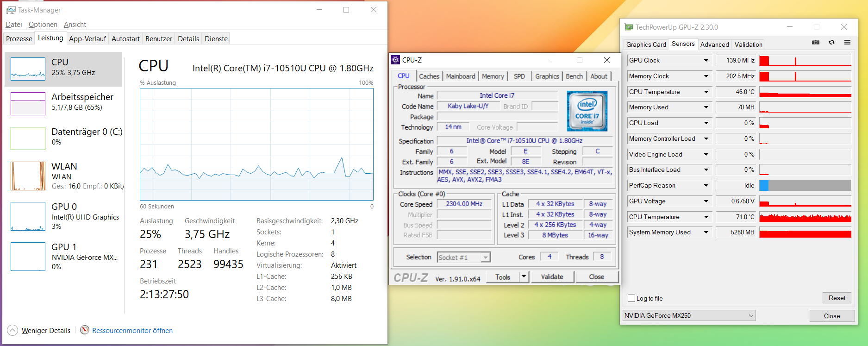
Task: Open the CPU-Z SPD tab
Action: (519, 76)
